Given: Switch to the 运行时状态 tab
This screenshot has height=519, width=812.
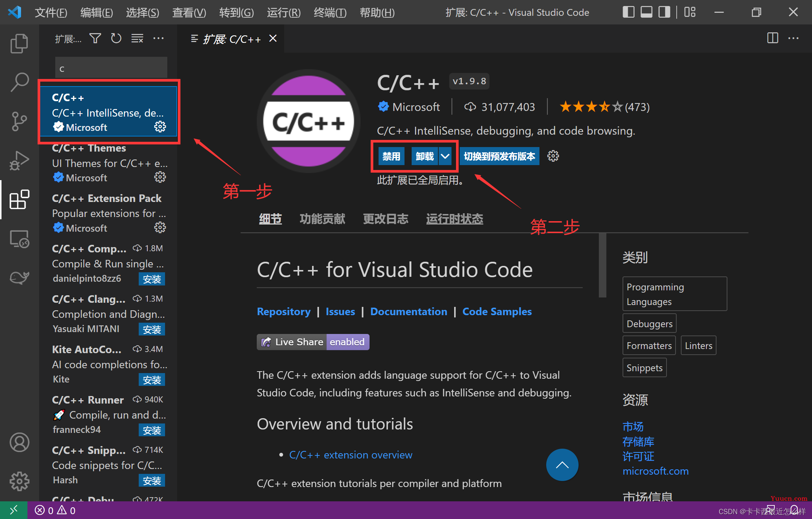Looking at the screenshot, I should [x=454, y=219].
